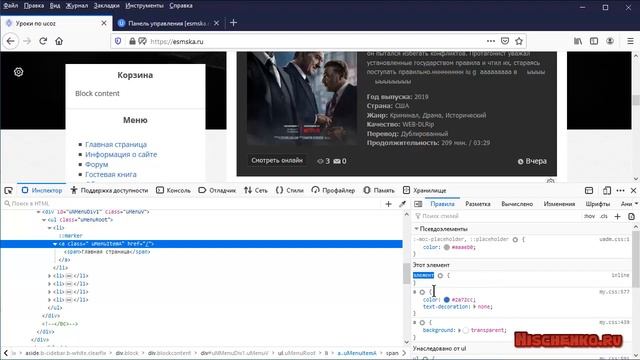Toggle the sidebars icon in the toolbar

click(x=594, y=41)
